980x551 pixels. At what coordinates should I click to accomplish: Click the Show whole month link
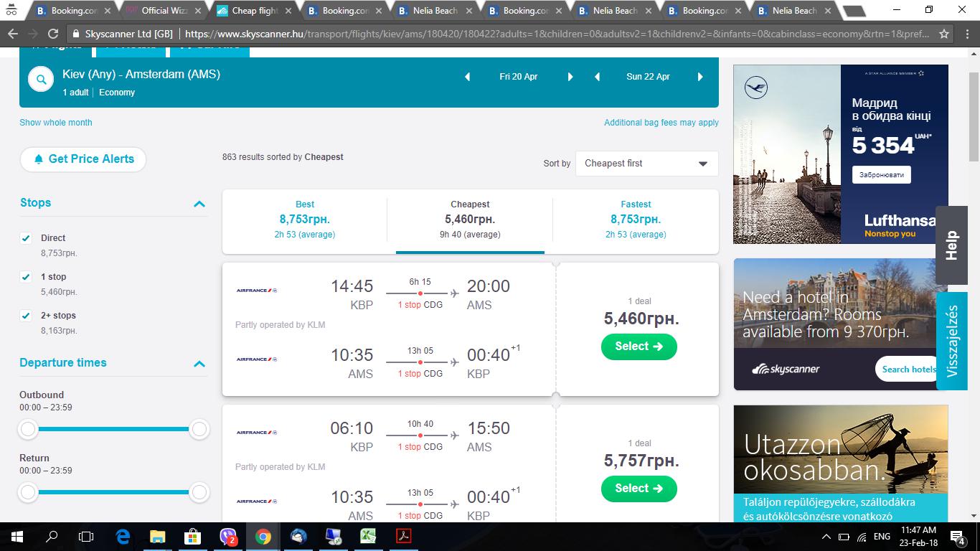[x=56, y=123]
